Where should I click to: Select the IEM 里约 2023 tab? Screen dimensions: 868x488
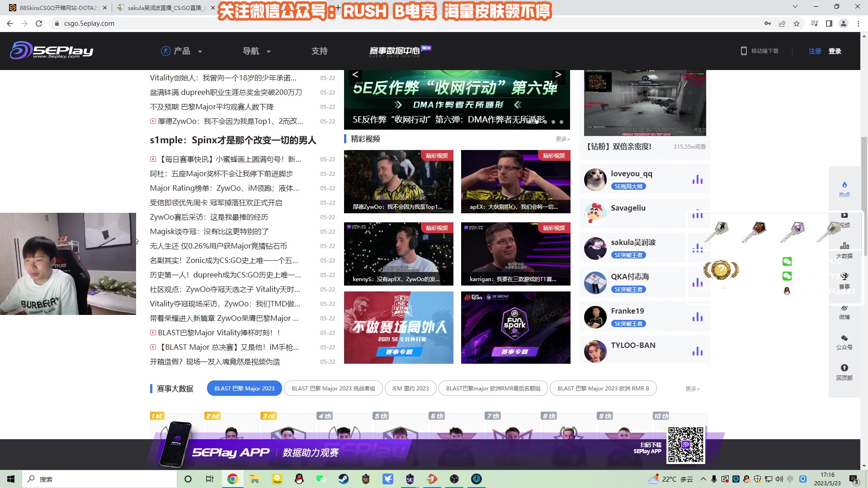tap(410, 389)
